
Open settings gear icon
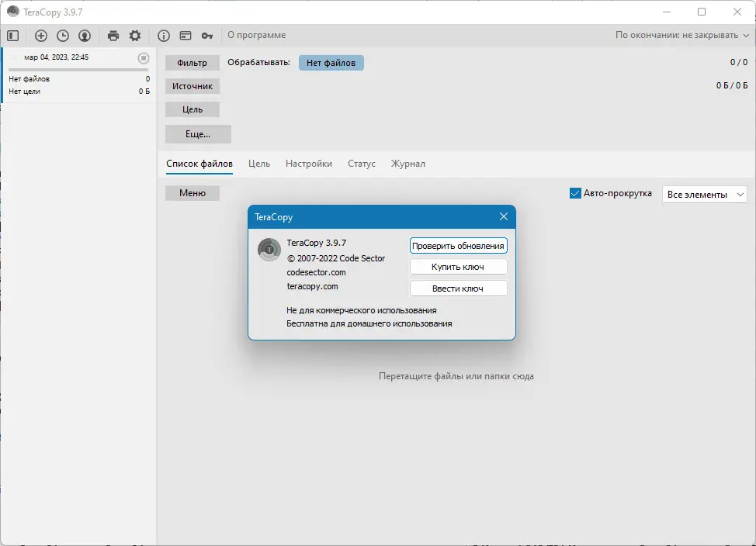coord(135,35)
